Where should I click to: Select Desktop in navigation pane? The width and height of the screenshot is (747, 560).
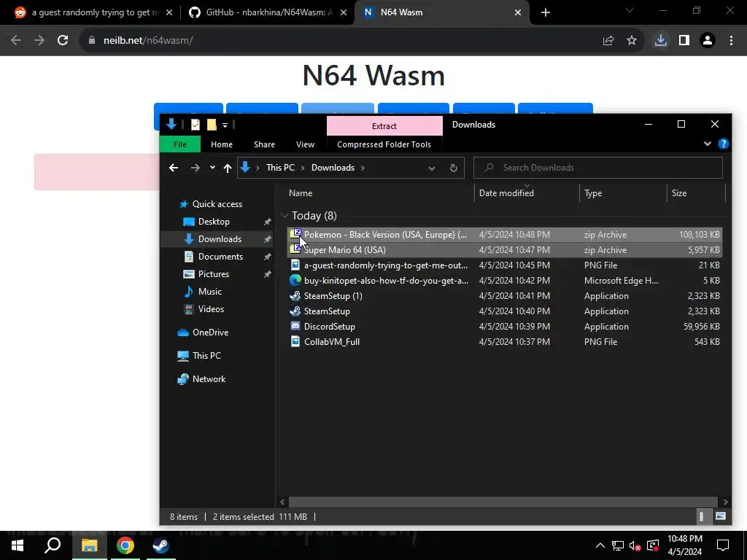point(214,222)
